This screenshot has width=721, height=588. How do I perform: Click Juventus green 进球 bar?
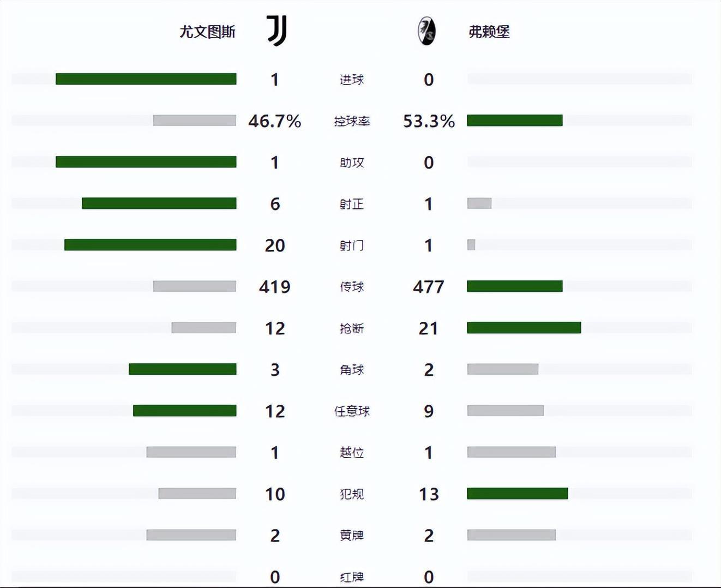[x=146, y=79]
